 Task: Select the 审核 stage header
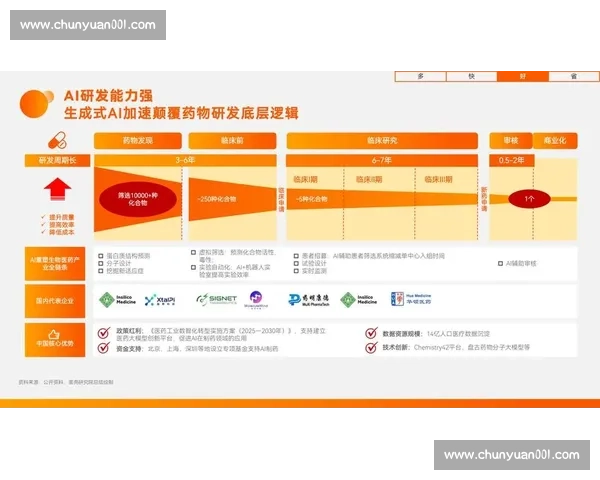pos(511,140)
